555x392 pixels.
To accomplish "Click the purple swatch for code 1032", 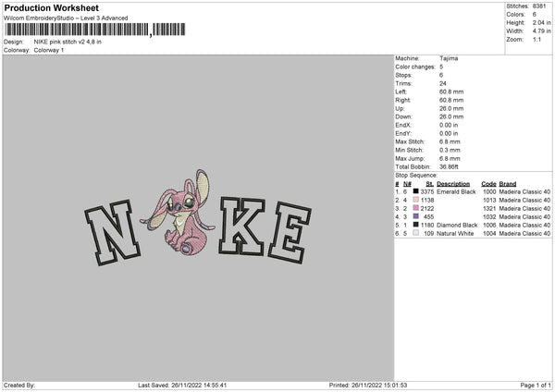I will [416, 216].
